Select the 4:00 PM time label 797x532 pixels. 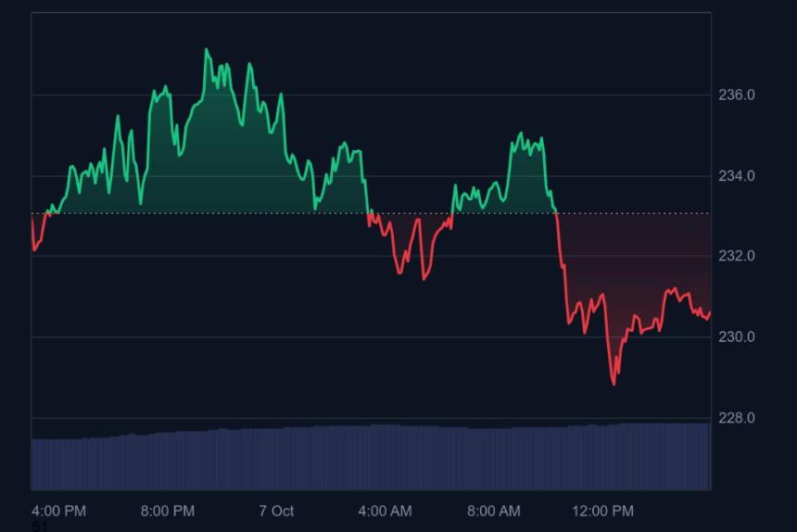tap(58, 511)
